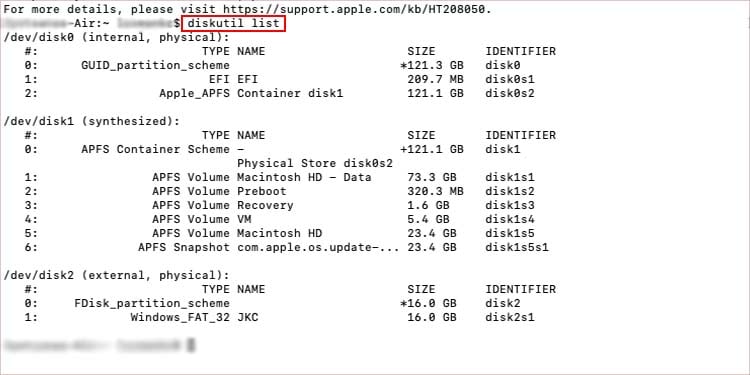
Task: Click the /dev/disk0 internal physical header
Action: pyautogui.click(x=117, y=37)
